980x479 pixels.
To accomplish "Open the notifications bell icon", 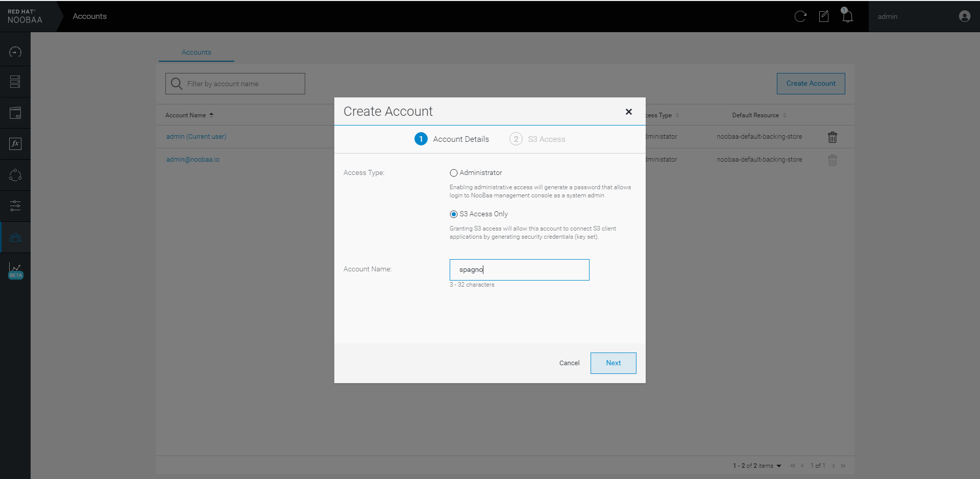I will [847, 16].
